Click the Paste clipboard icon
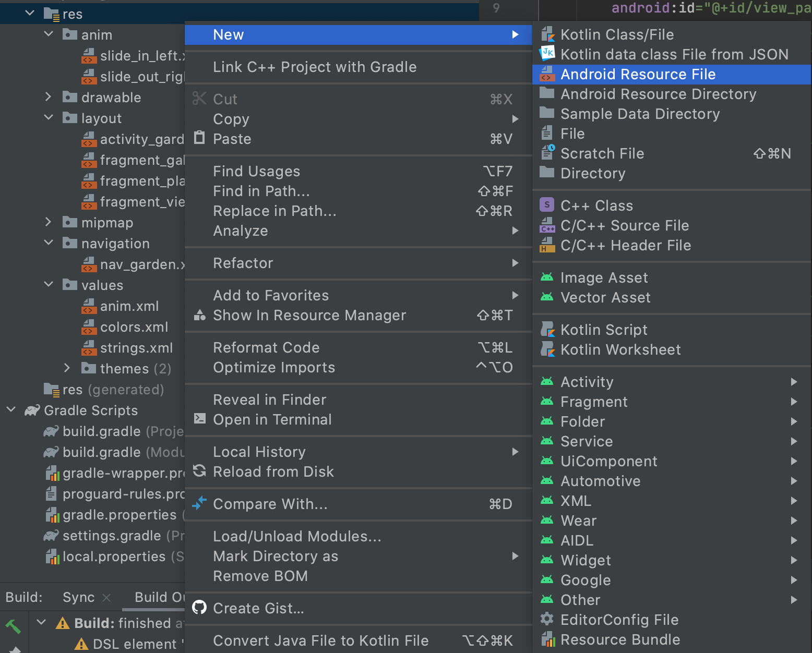 pos(199,138)
